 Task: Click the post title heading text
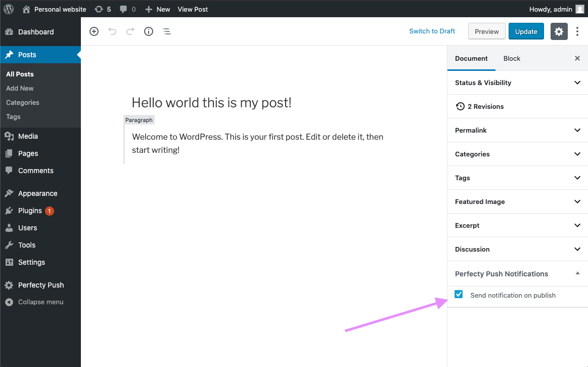pos(211,103)
